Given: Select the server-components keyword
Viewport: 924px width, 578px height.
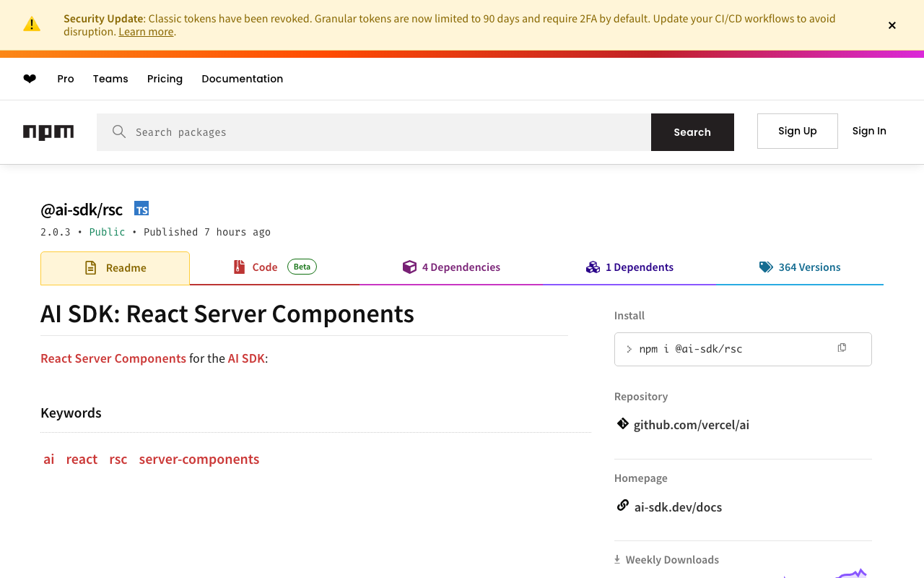Looking at the screenshot, I should click(x=199, y=460).
